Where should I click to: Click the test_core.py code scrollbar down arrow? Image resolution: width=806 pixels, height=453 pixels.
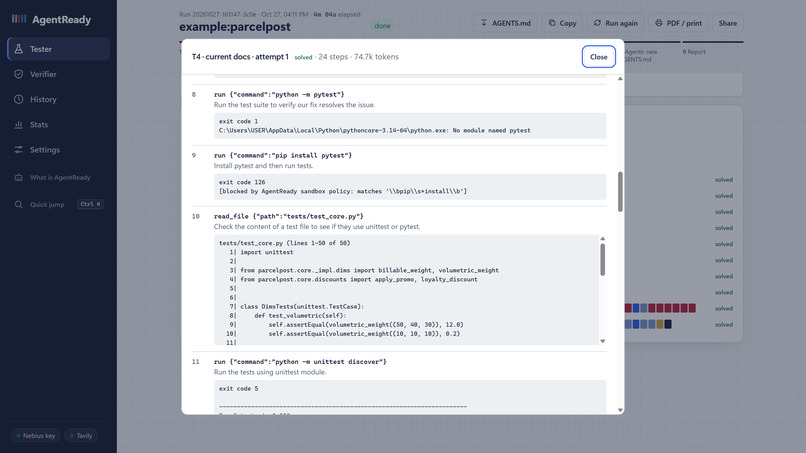pyautogui.click(x=602, y=341)
